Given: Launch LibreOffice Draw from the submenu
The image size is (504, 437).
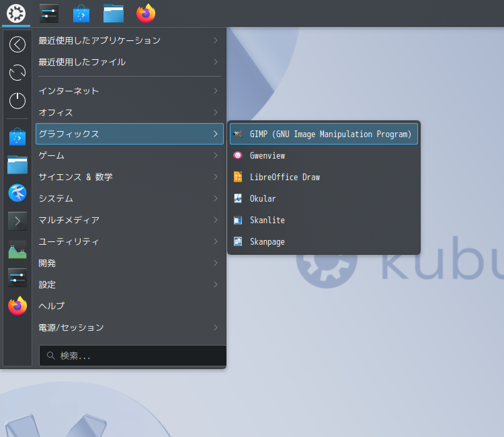Looking at the screenshot, I should [324, 177].
